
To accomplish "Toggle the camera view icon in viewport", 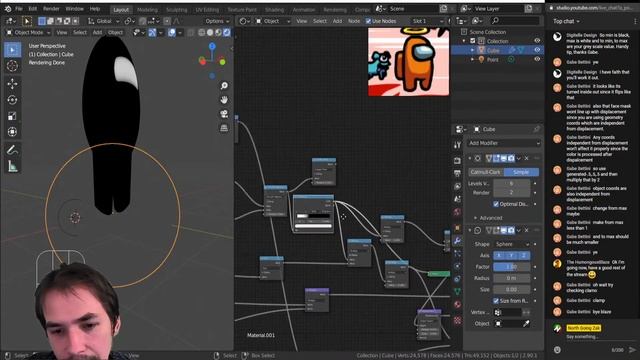I will pos(224,114).
